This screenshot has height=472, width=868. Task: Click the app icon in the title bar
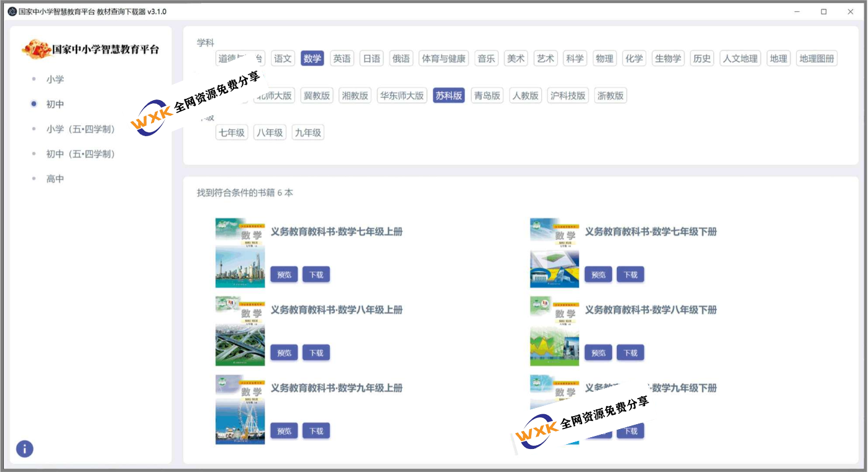12,12
